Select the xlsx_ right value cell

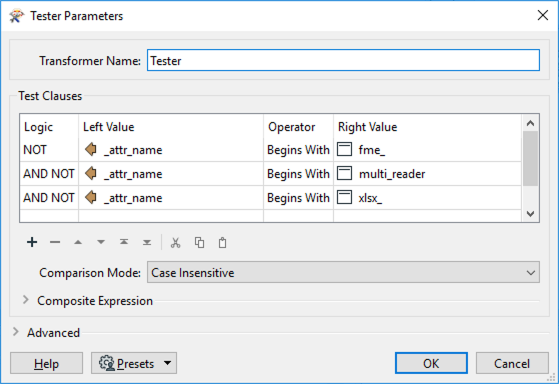(x=427, y=198)
